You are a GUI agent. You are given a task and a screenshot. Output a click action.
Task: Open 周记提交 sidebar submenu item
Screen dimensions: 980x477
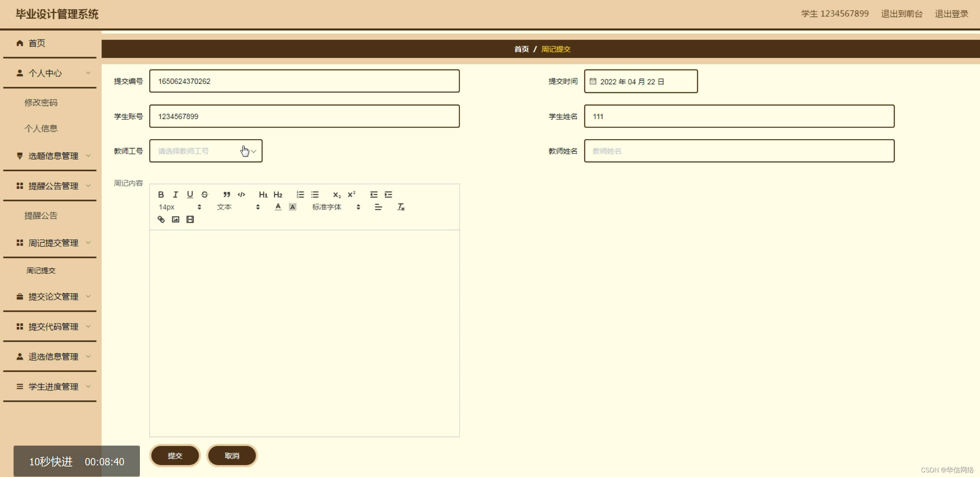pyautogui.click(x=41, y=270)
